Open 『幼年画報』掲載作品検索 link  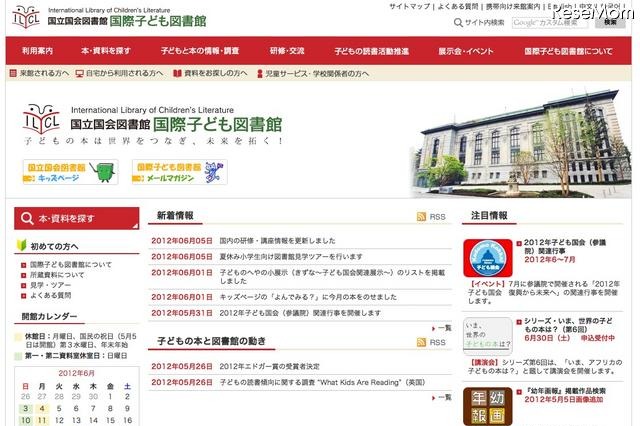pos(565,391)
